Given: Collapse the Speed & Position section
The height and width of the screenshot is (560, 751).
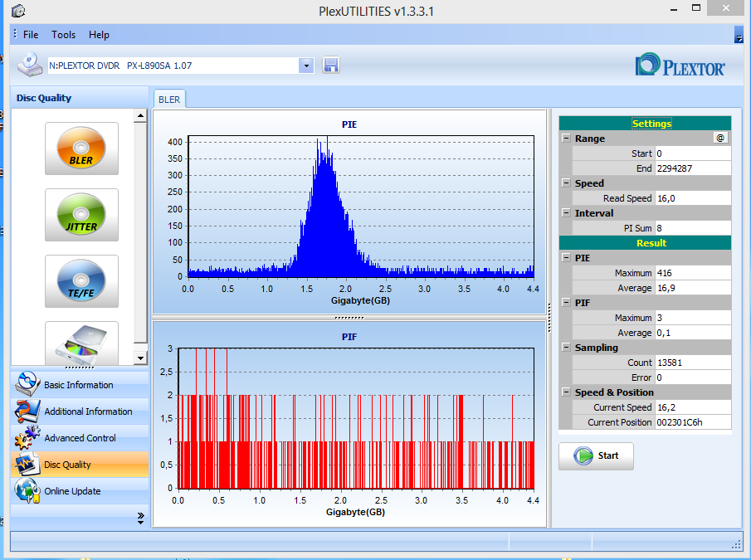Looking at the screenshot, I should tap(566, 392).
